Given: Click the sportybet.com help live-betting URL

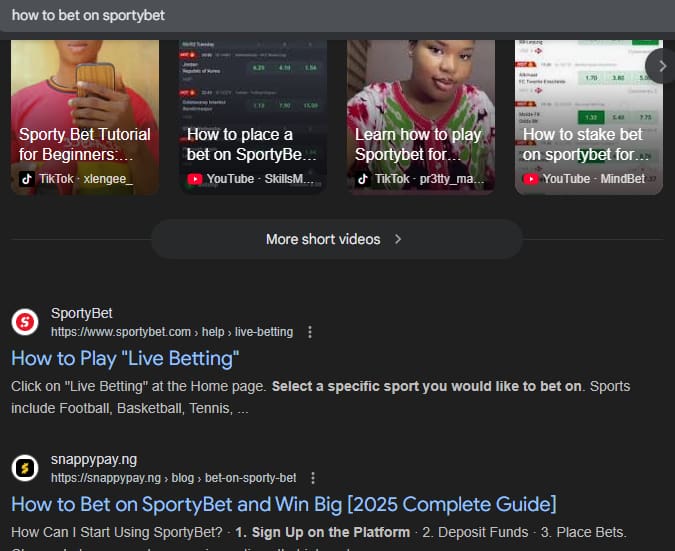Looking at the screenshot, I should (x=172, y=332).
